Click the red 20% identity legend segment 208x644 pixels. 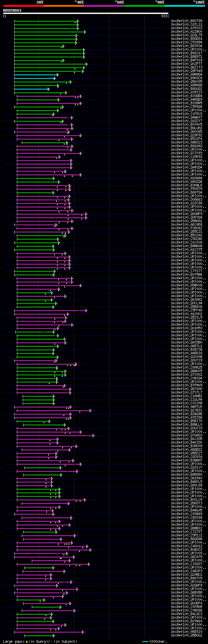coord(23,6)
